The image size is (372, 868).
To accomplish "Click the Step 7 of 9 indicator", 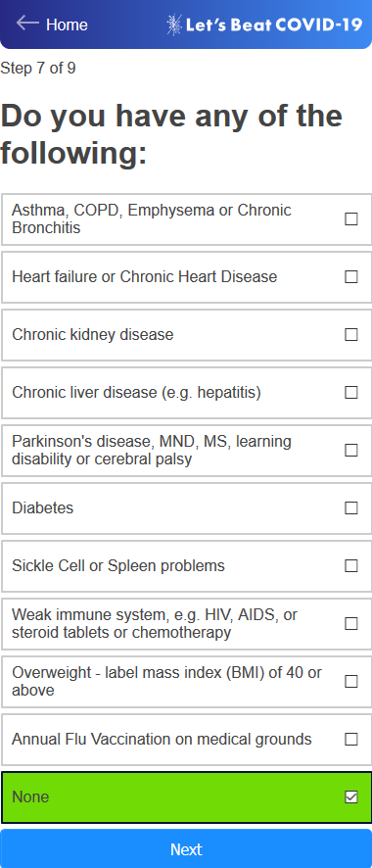I will tap(38, 69).
